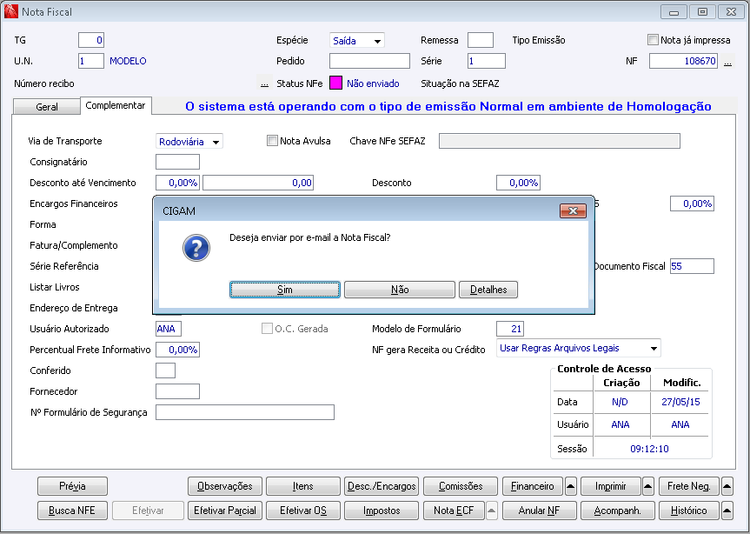Click the Efetivar Parcial button

click(x=225, y=511)
